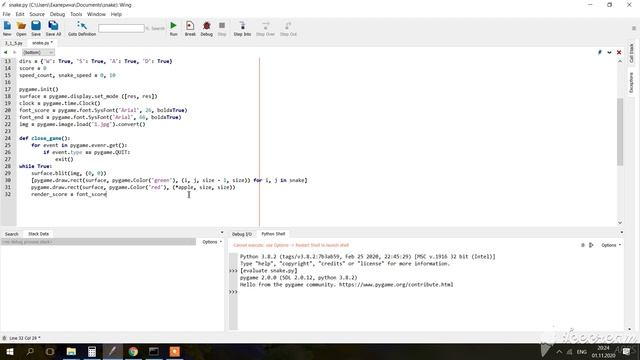Start debugging with the Debug bug icon
The image size is (640, 360).
[207, 29]
